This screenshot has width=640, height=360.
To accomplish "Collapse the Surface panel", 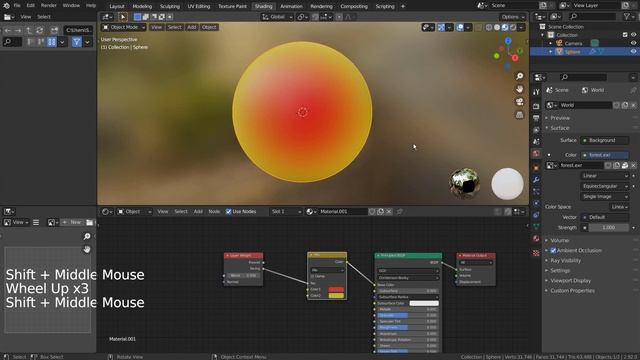I will [559, 128].
